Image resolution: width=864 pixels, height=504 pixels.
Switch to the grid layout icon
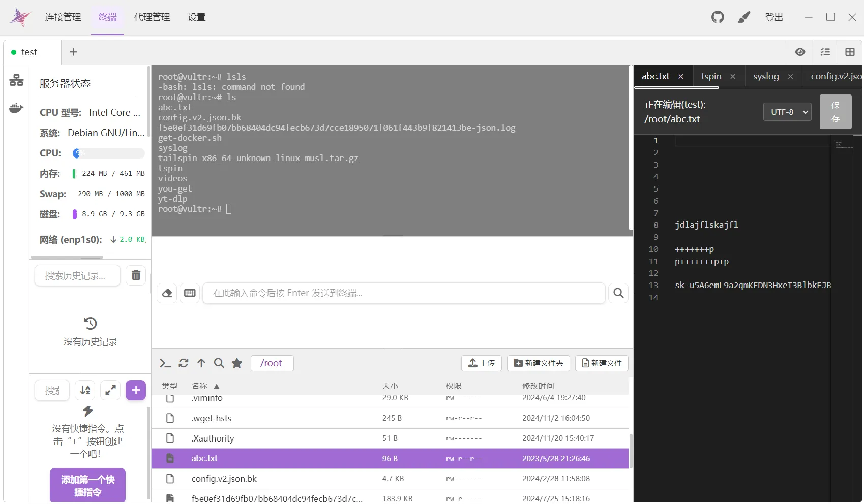point(850,52)
